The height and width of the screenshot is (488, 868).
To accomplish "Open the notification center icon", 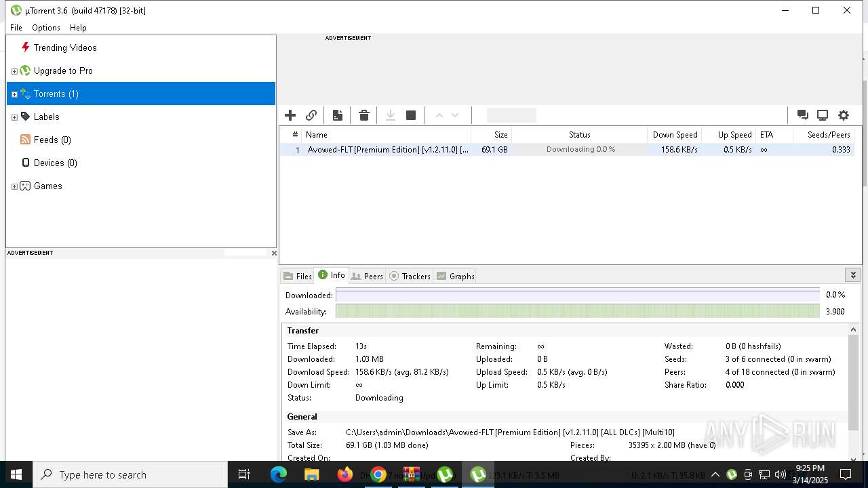I will 846,474.
